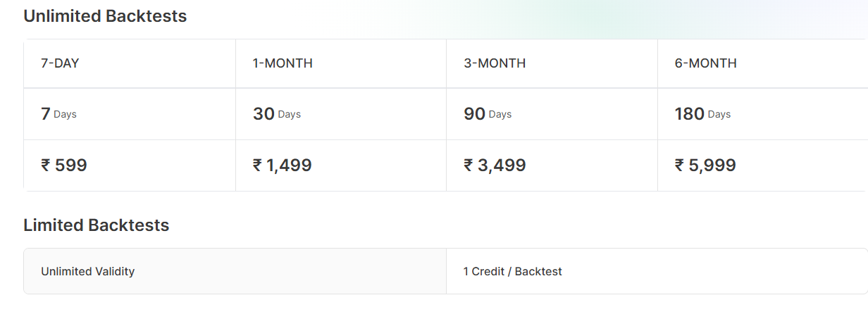The height and width of the screenshot is (319, 868).
Task: Choose the ₹ 1,499 price
Action: tap(282, 165)
